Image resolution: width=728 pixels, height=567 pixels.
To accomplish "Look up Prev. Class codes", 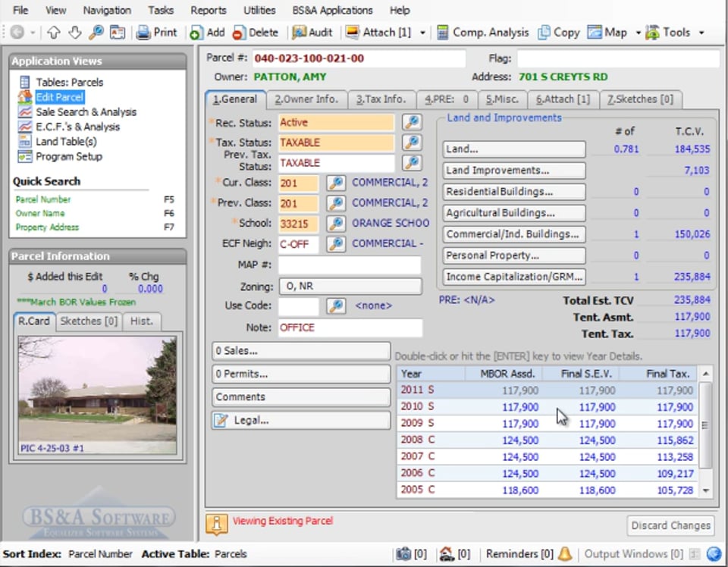I will tap(336, 203).
